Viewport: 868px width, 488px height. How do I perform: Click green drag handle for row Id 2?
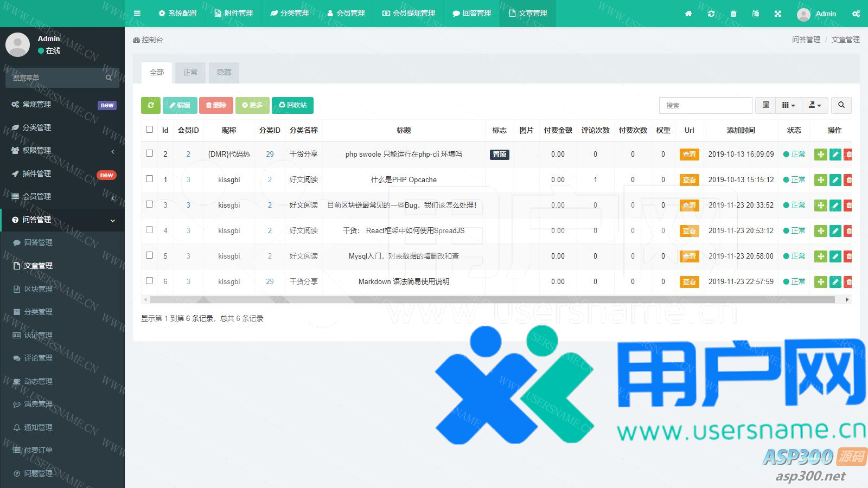click(821, 155)
